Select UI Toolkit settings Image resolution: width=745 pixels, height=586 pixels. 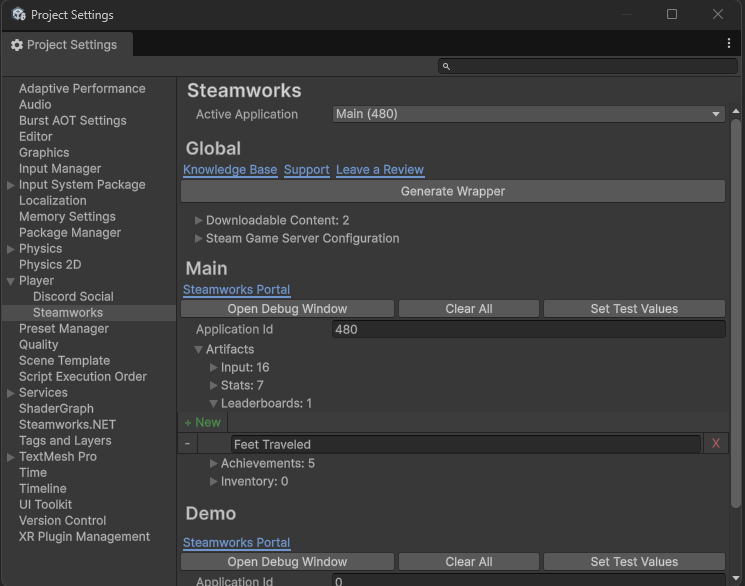click(x=46, y=505)
